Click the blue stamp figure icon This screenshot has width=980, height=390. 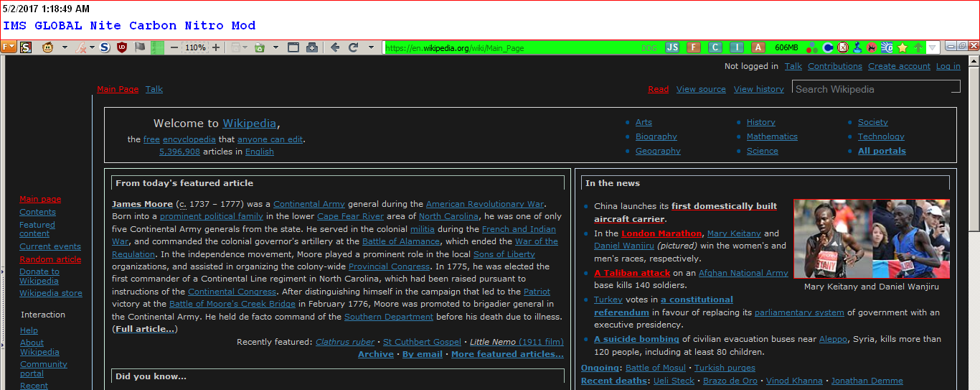click(x=857, y=47)
